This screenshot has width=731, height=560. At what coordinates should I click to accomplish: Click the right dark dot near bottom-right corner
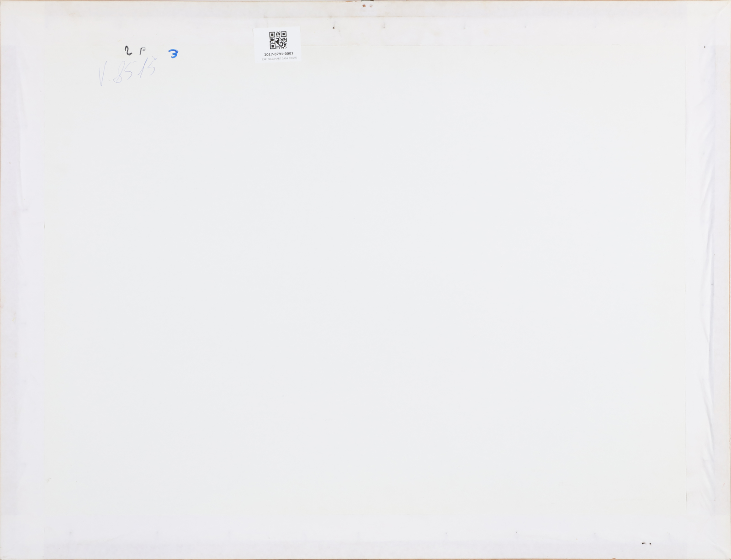click(x=650, y=544)
